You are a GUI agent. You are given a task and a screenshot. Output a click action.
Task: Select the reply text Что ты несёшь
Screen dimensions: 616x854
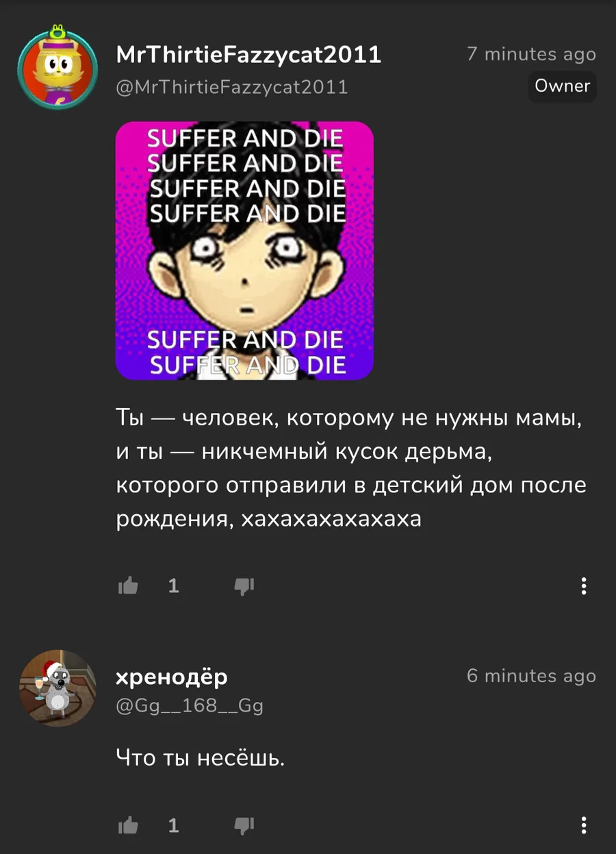coord(200,757)
